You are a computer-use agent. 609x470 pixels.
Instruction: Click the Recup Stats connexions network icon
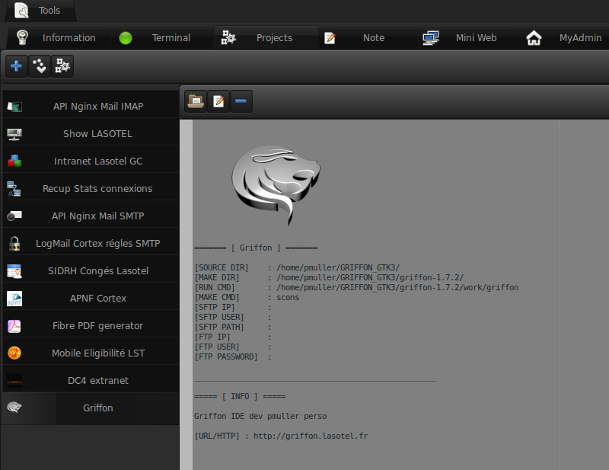tap(14, 189)
